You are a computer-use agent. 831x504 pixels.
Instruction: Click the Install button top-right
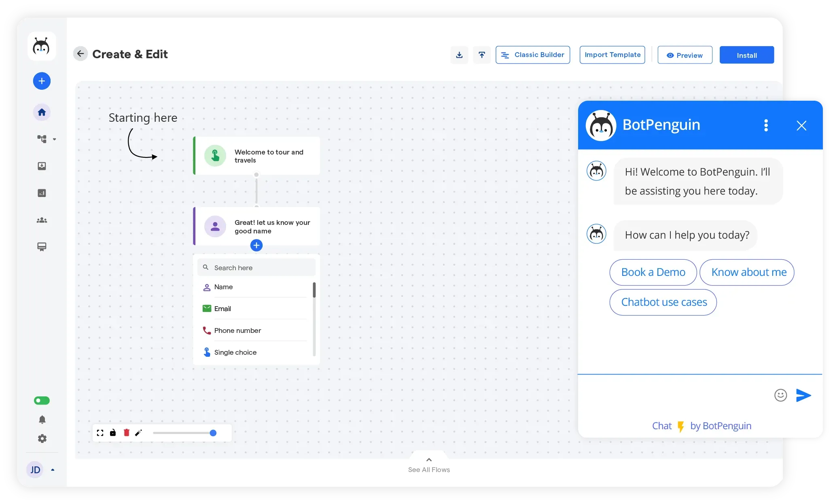pyautogui.click(x=747, y=55)
